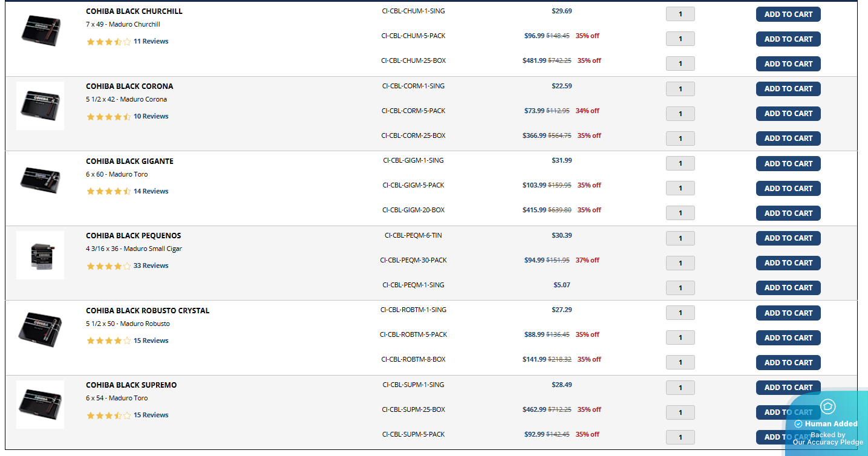View the 33 Reviews for Pequenos

click(151, 265)
